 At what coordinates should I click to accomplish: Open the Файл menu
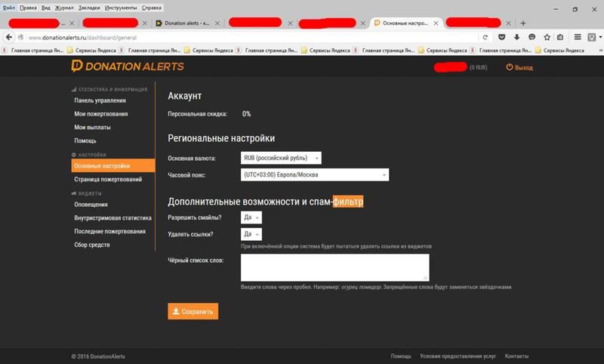pyautogui.click(x=8, y=8)
